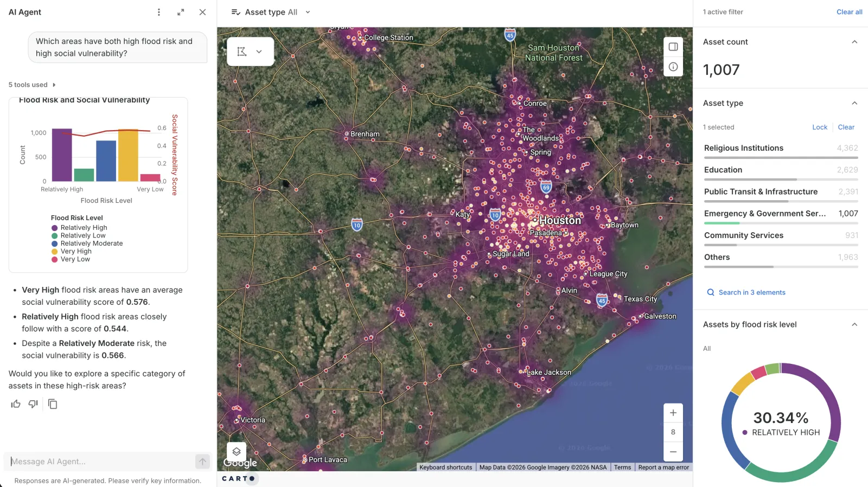Select the Community Services category
Viewport: 868px width, 487px height.
click(x=781, y=238)
